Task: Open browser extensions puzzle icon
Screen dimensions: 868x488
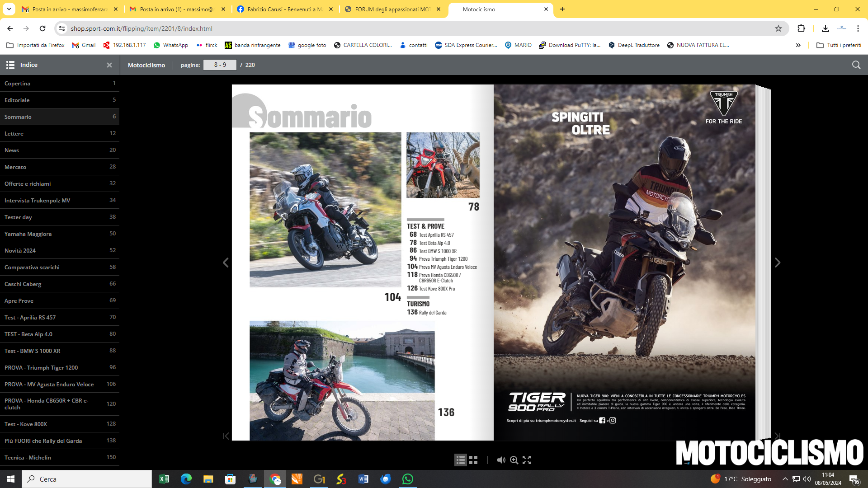Action: (x=801, y=28)
